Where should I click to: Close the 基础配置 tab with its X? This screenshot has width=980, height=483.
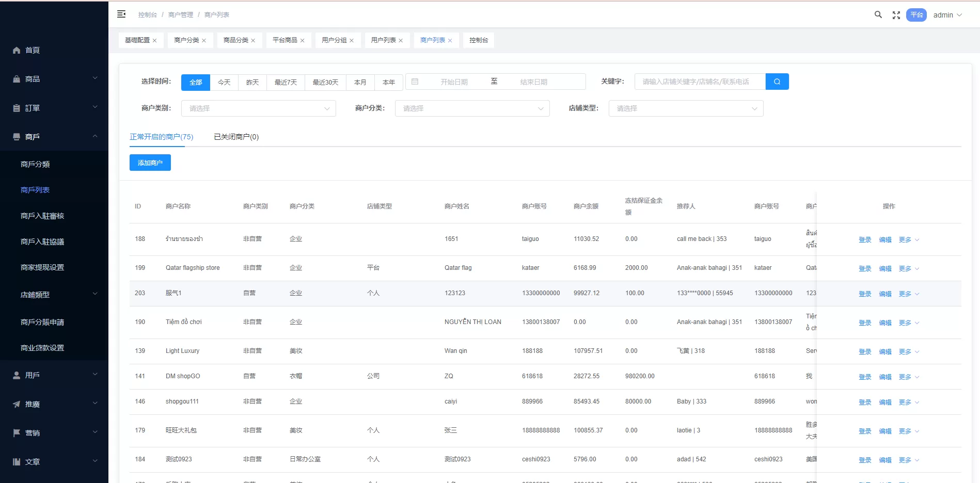154,41
